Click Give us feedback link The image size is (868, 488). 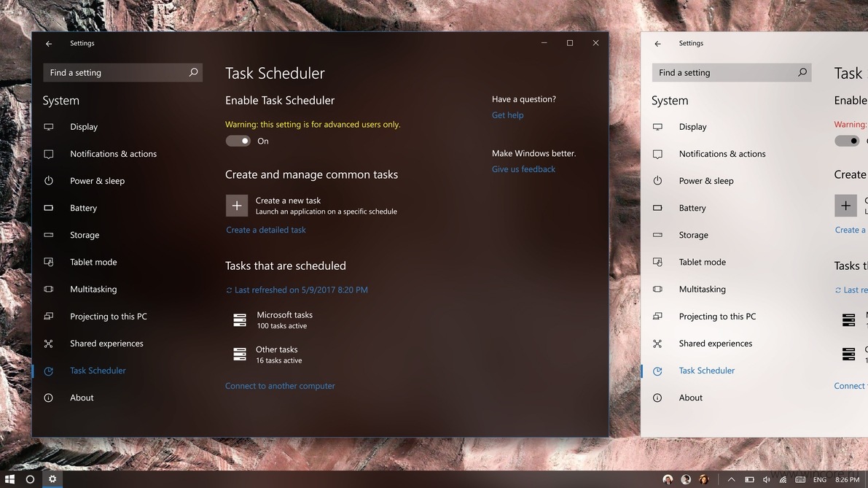click(x=524, y=169)
